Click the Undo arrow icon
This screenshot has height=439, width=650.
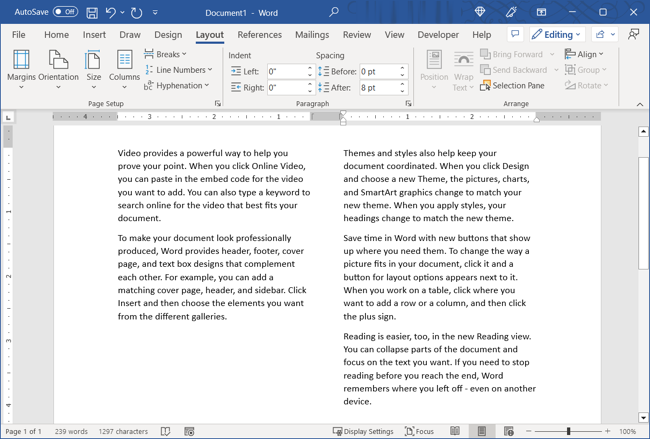tap(112, 12)
